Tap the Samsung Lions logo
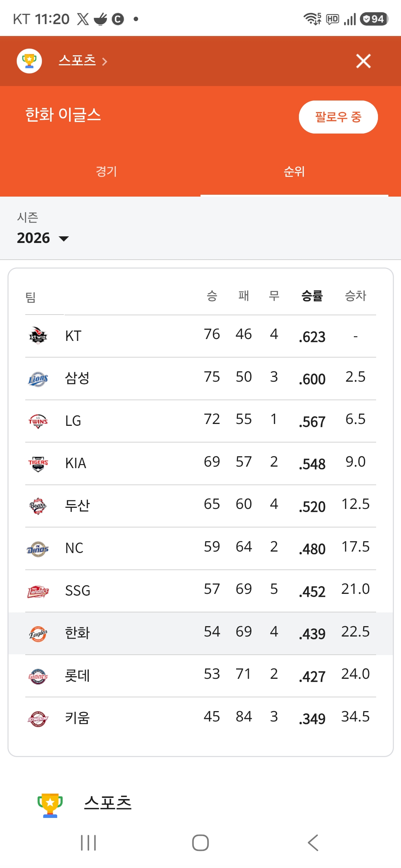 38,378
